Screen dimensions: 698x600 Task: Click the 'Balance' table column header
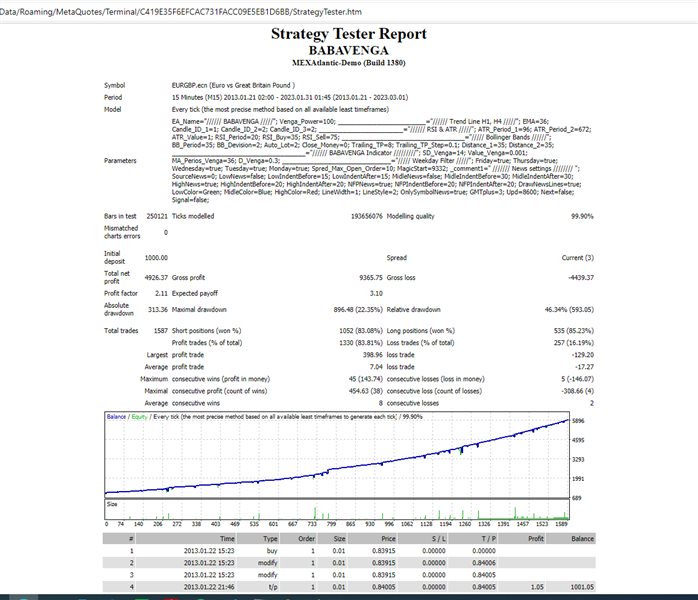[583, 539]
